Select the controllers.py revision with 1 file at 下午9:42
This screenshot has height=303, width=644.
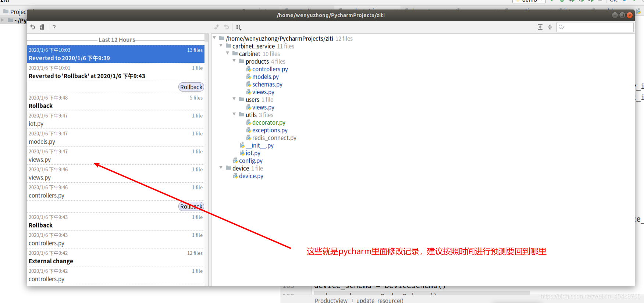click(x=115, y=275)
